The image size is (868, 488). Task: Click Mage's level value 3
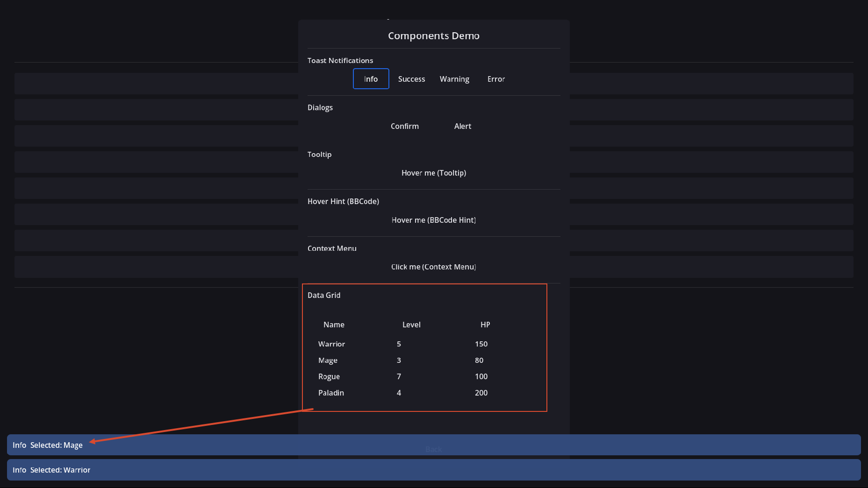(399, 360)
